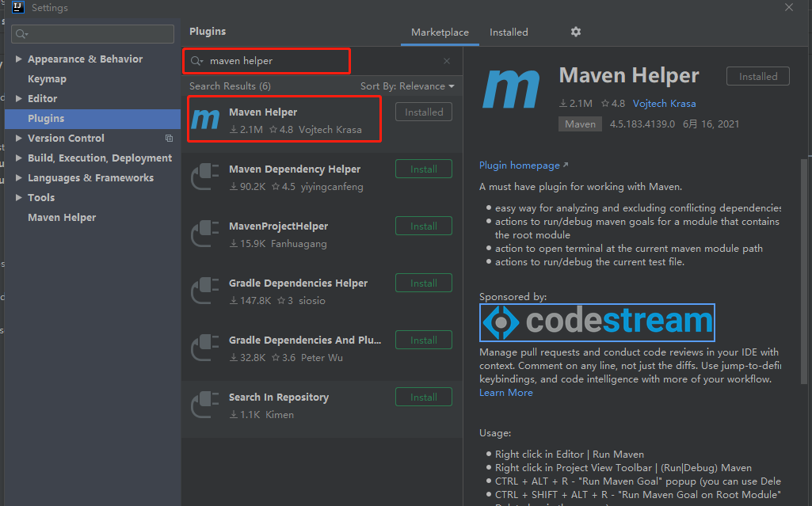
Task: Open the plugins gear settings menu
Action: (x=575, y=32)
